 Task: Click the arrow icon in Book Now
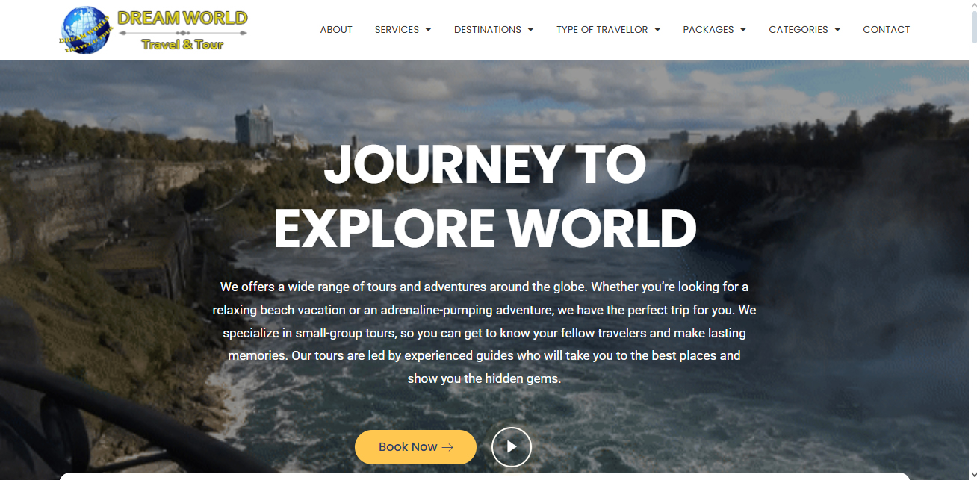coord(447,448)
